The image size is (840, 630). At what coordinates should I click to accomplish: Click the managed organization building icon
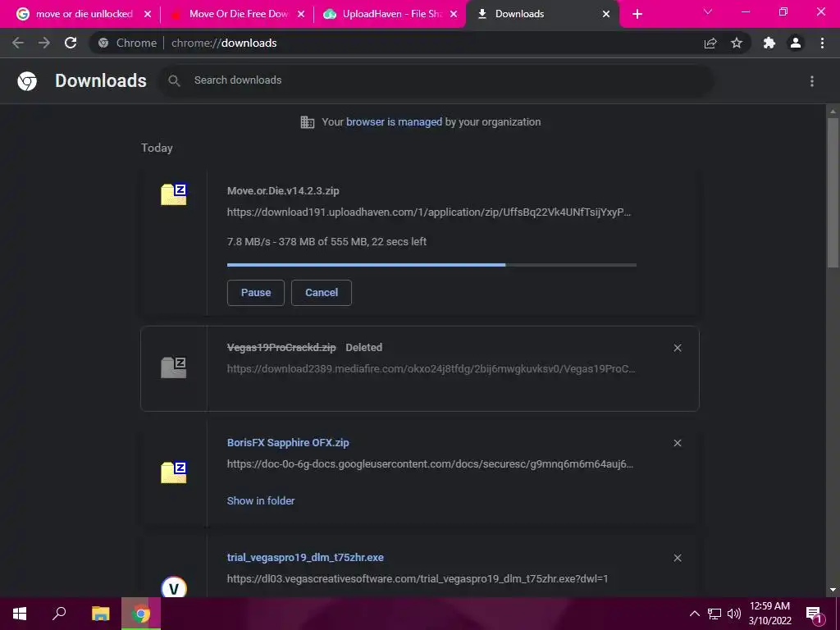[308, 122]
